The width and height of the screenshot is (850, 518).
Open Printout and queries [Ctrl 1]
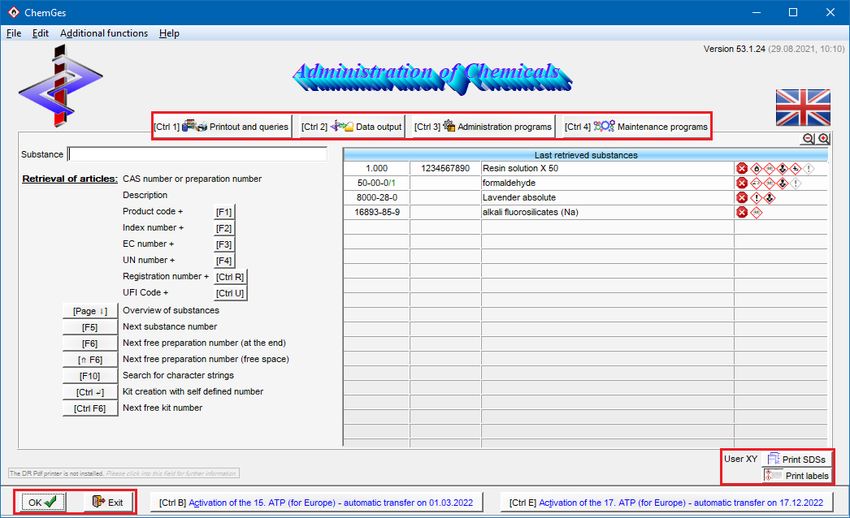[222, 126]
